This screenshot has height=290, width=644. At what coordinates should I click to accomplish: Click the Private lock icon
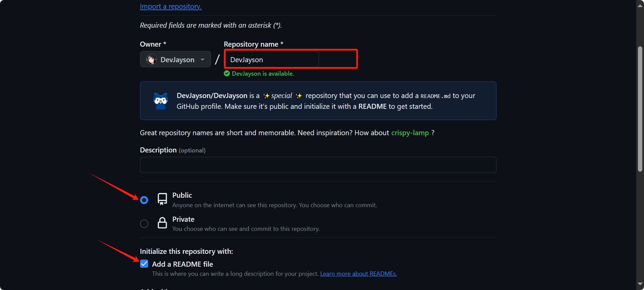click(162, 223)
